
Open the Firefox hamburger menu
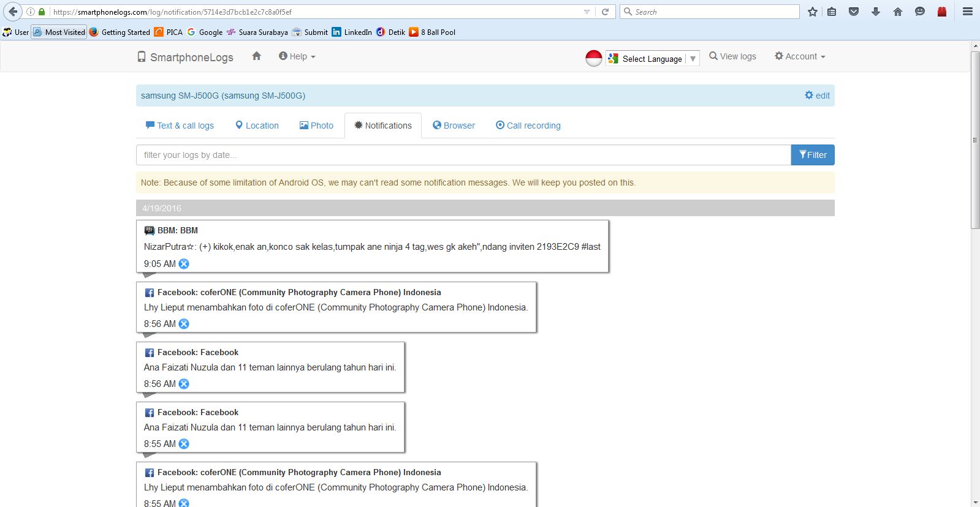968,12
